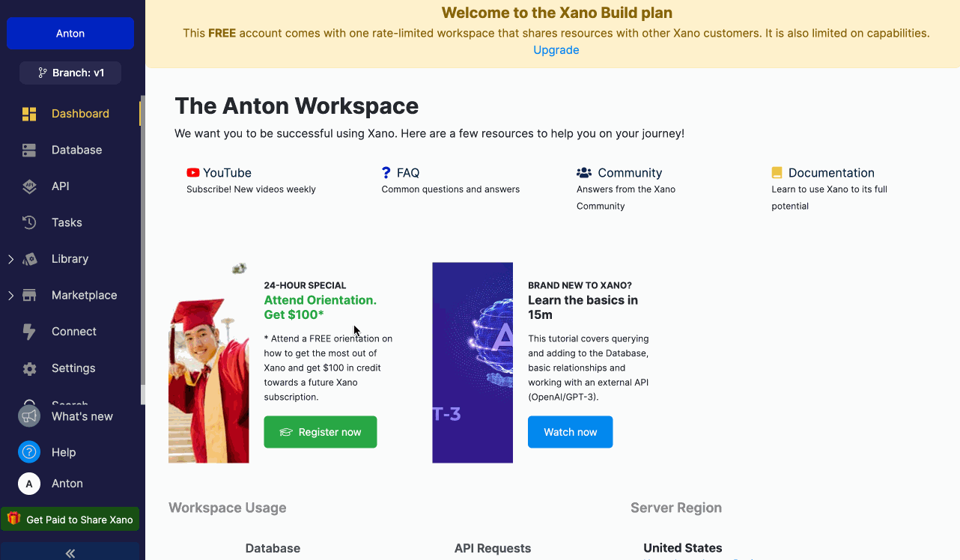This screenshot has height=560, width=960.
Task: Click the 'The Anton Workspace' heading
Action: click(297, 106)
